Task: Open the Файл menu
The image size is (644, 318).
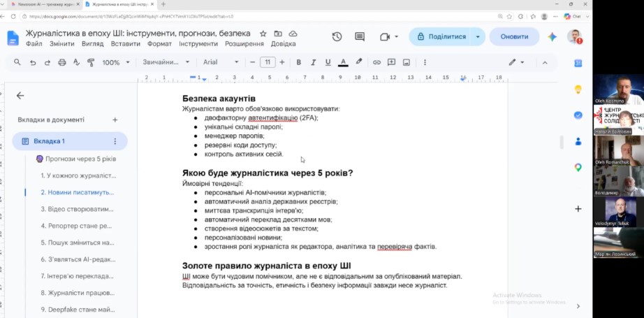Action: pos(34,43)
